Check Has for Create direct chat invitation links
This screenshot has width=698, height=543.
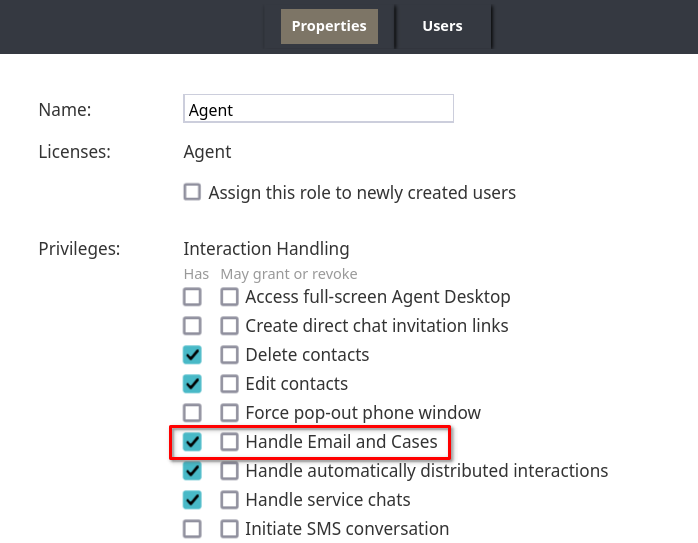192,326
